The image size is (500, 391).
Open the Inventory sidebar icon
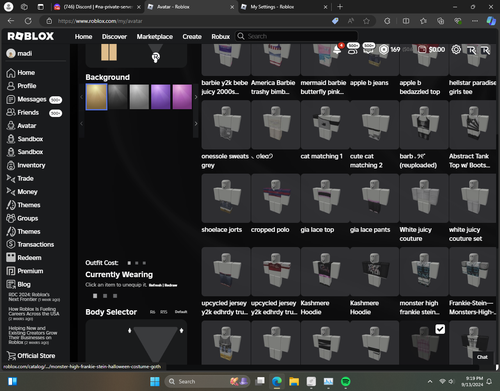[x=11, y=165]
